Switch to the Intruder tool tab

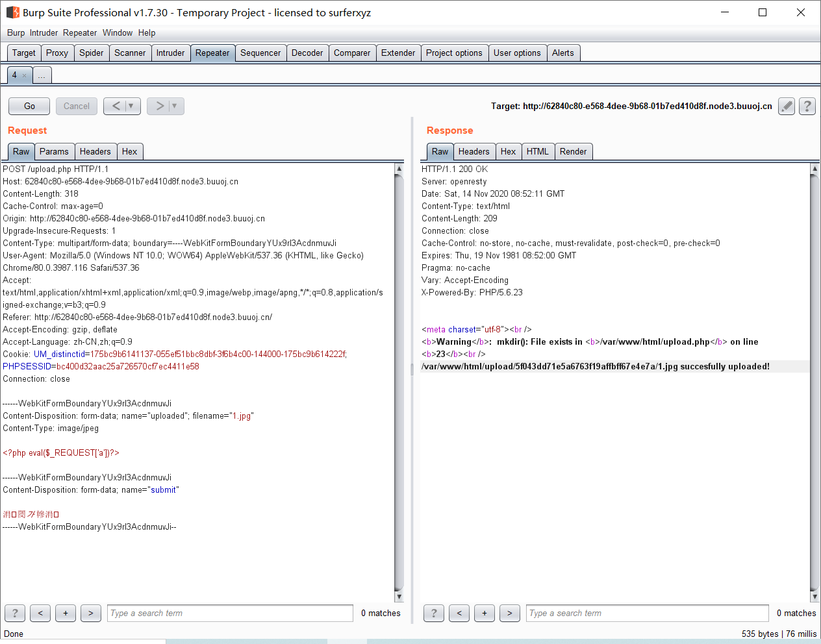[170, 53]
